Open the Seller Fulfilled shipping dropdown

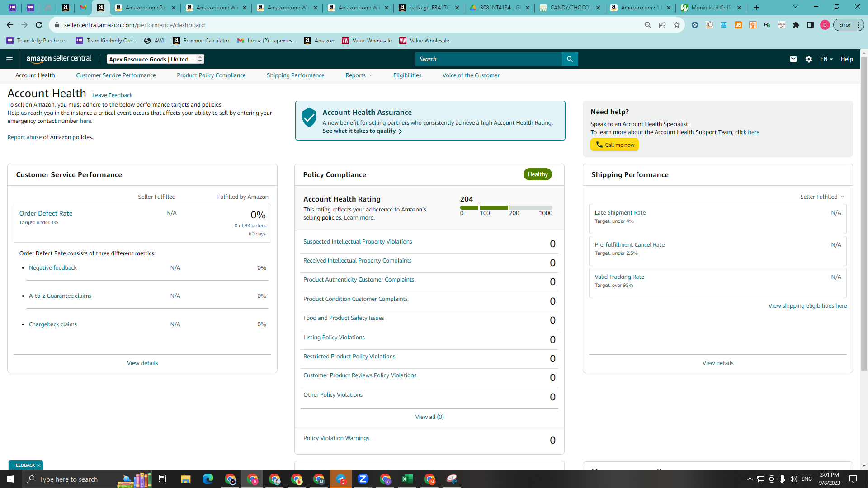point(822,197)
